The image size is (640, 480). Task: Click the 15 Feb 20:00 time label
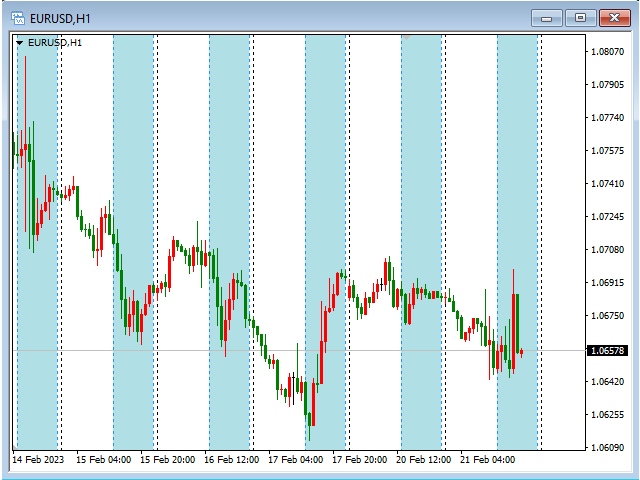[x=166, y=460]
